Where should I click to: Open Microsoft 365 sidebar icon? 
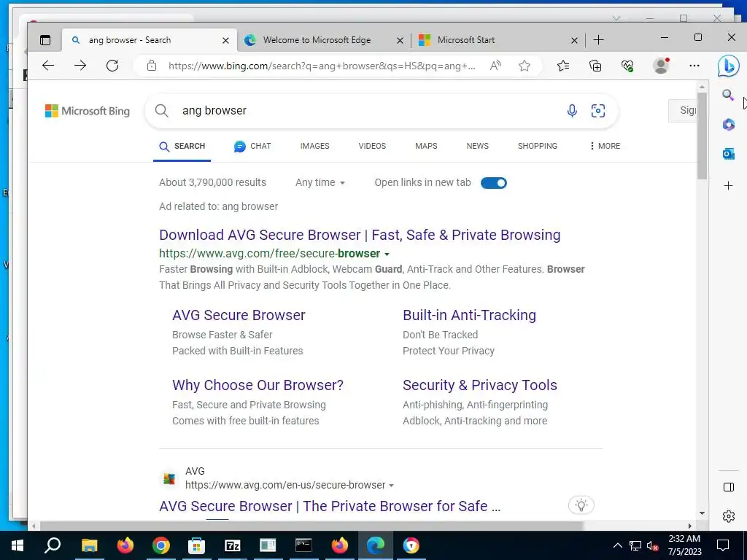[x=729, y=124]
